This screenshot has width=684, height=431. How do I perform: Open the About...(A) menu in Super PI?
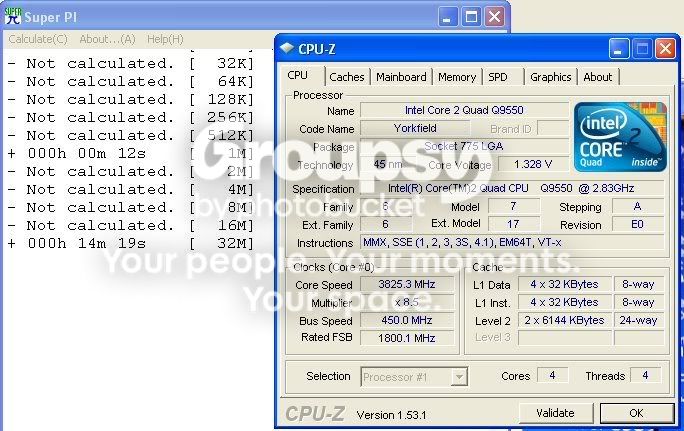(107, 39)
